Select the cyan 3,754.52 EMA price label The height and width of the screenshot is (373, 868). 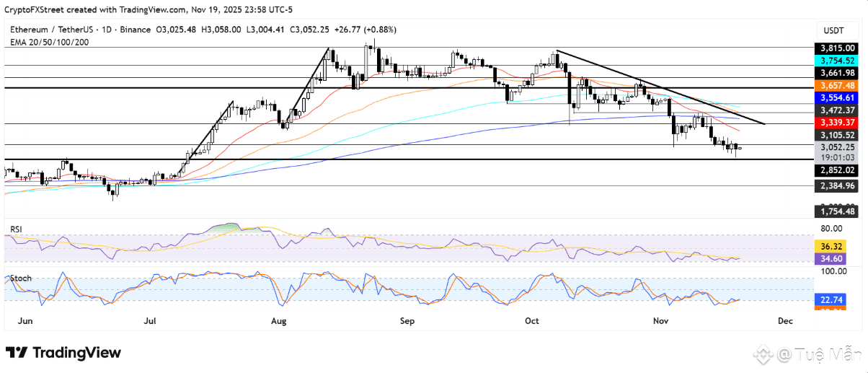[x=837, y=61]
